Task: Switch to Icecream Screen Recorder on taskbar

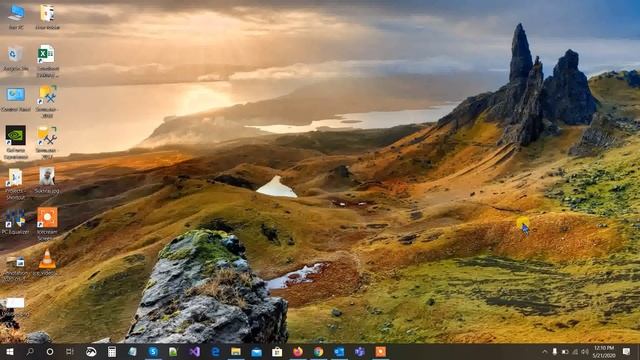Action: pyautogui.click(x=381, y=351)
